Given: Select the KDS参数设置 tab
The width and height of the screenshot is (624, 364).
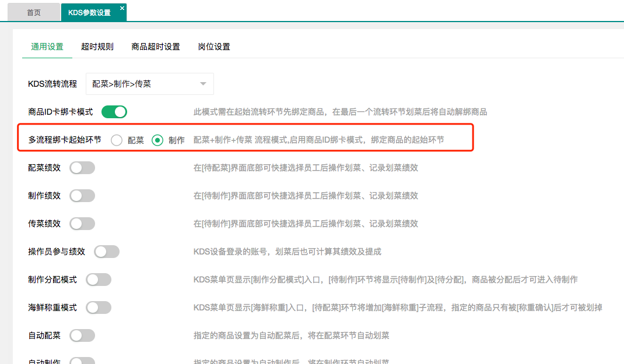Looking at the screenshot, I should (x=89, y=12).
